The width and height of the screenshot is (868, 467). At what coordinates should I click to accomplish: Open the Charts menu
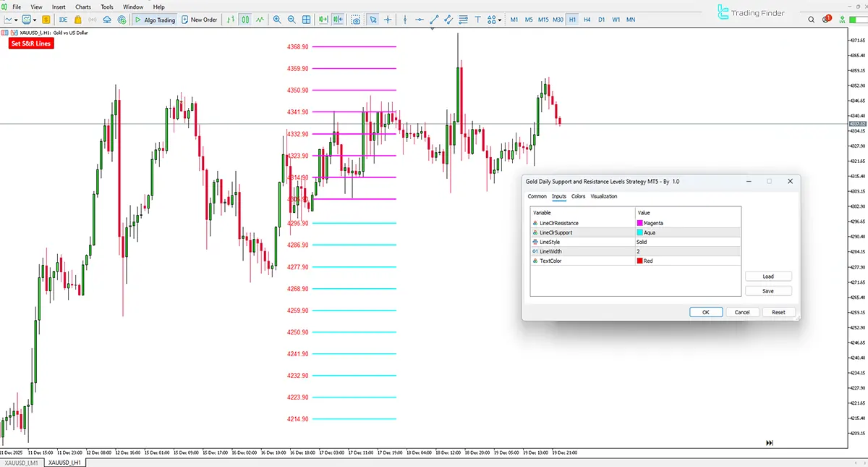[82, 7]
